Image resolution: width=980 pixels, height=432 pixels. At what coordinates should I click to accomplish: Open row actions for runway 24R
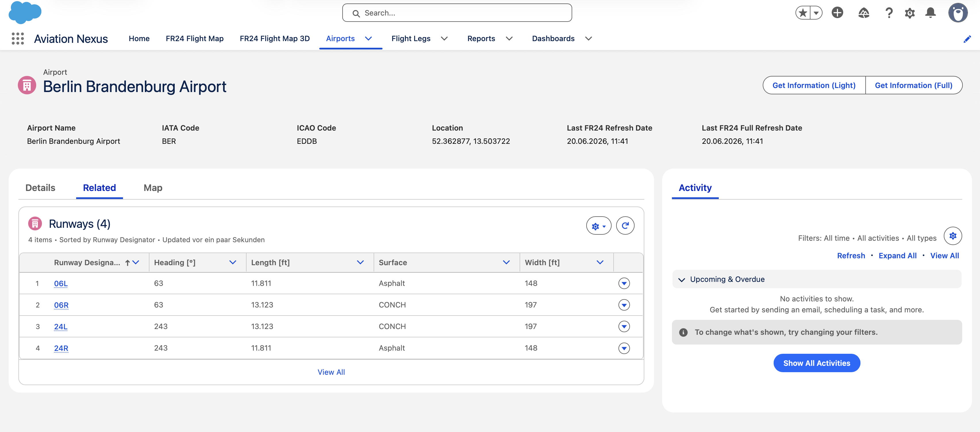[624, 348]
